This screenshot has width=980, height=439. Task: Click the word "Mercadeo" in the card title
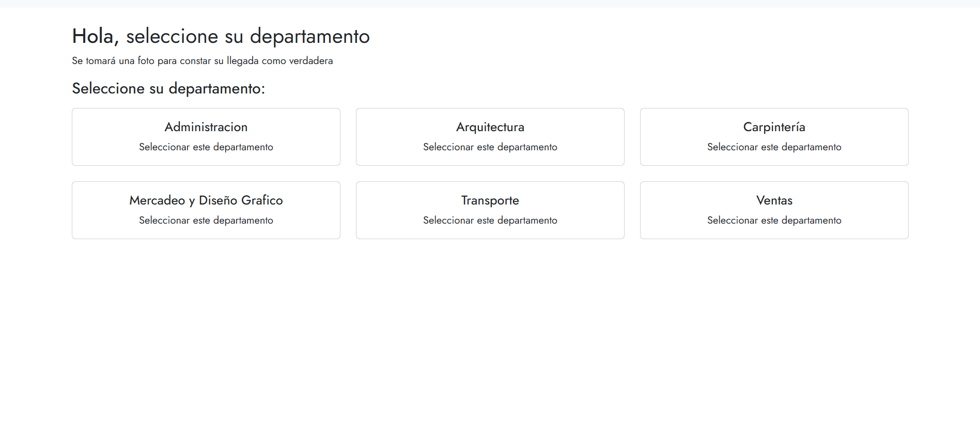(x=157, y=200)
